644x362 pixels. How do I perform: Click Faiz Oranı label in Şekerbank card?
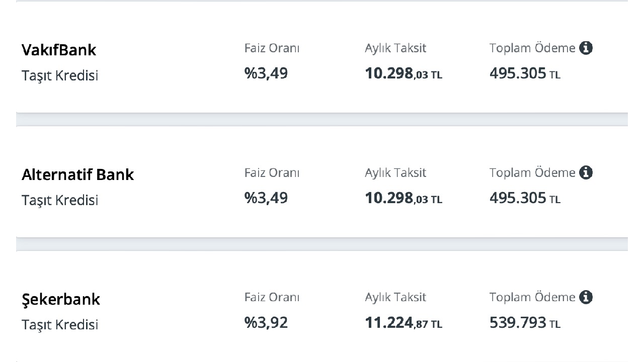[x=272, y=298]
